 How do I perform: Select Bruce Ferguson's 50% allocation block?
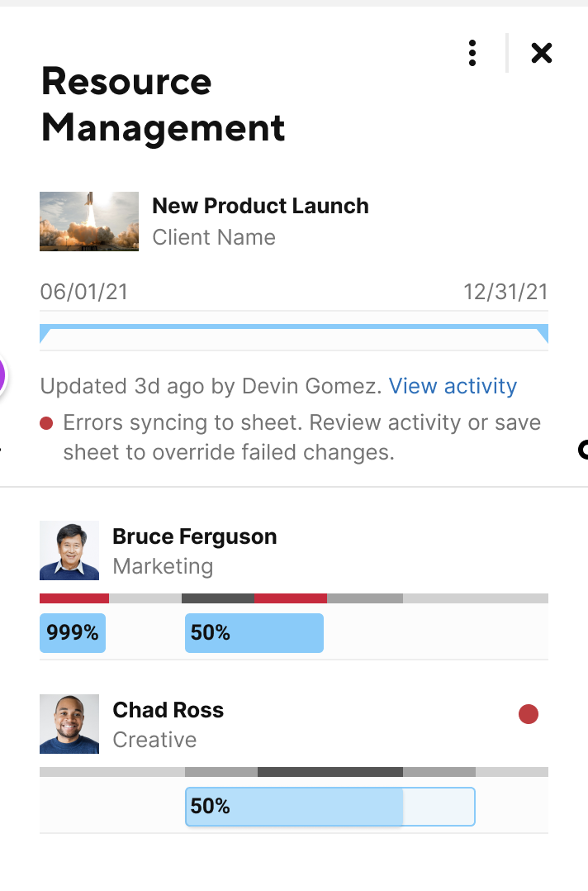point(254,633)
